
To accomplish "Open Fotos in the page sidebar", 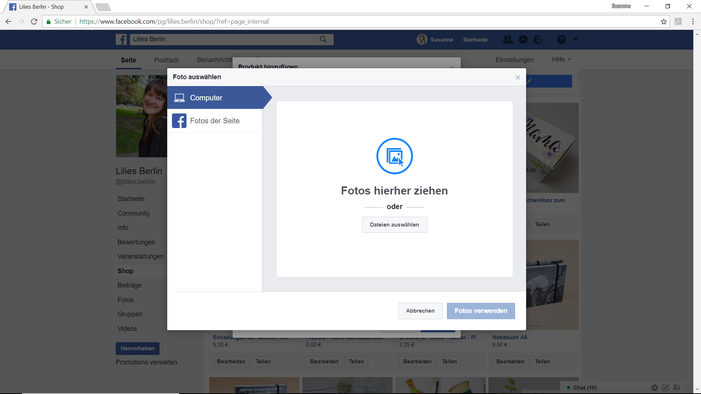I will (126, 300).
